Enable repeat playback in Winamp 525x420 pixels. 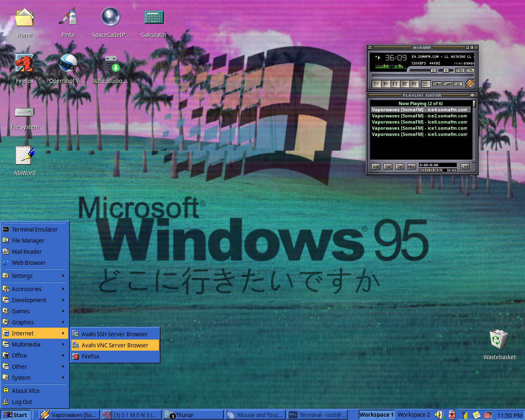457,84
